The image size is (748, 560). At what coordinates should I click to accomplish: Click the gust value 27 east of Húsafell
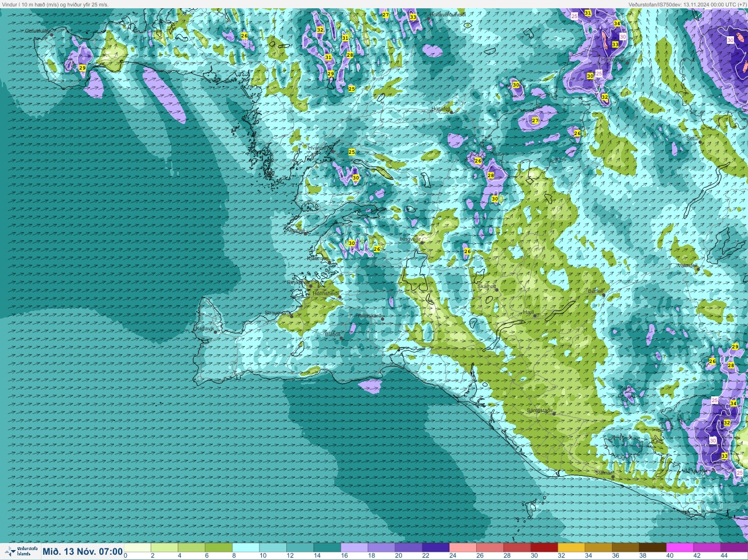(535, 120)
